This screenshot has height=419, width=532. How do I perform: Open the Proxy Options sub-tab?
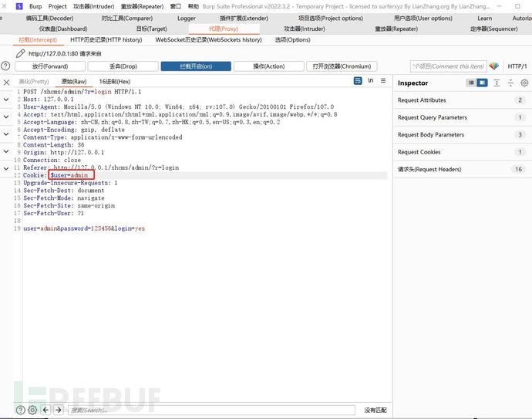292,39
